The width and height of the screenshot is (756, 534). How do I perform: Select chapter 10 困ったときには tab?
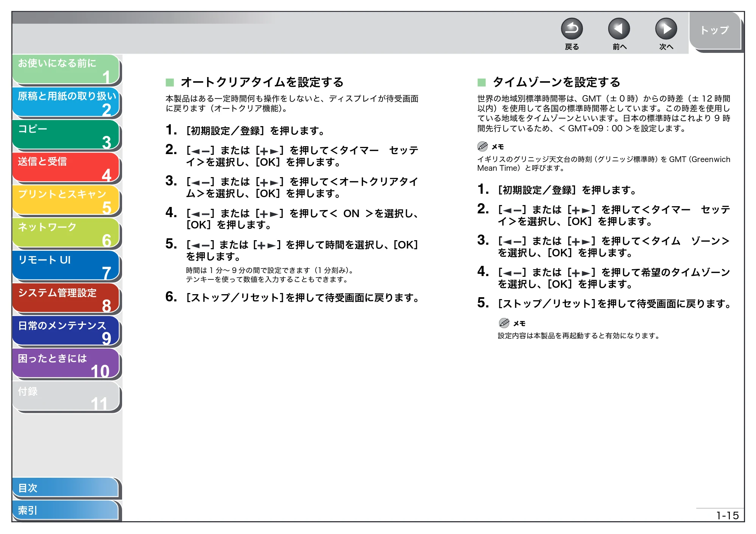pos(66,364)
